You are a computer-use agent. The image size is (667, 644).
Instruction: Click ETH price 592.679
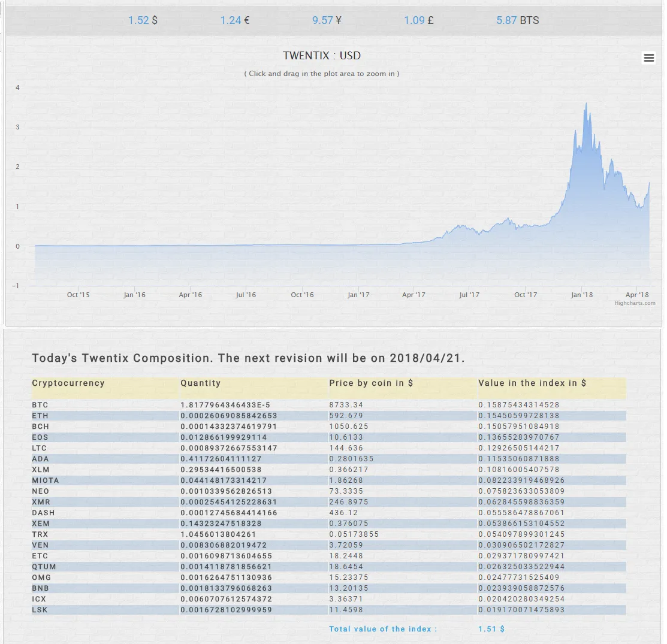(x=346, y=416)
